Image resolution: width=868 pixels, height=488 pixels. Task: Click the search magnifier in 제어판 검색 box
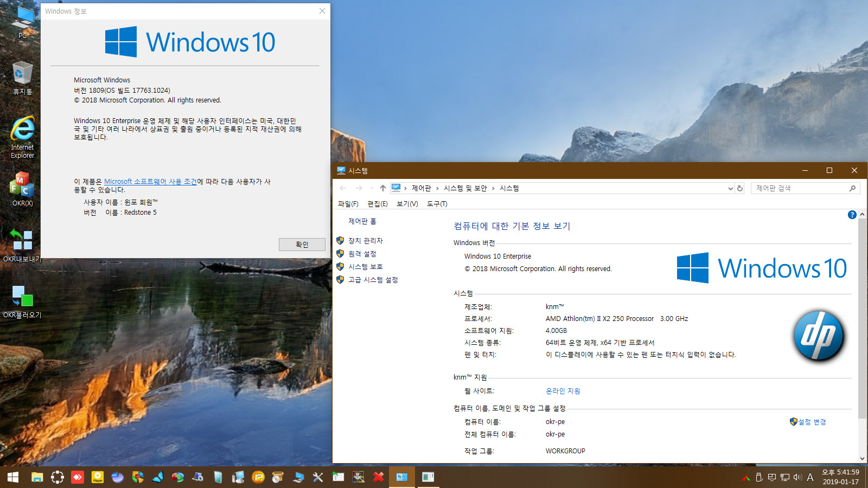coord(852,188)
